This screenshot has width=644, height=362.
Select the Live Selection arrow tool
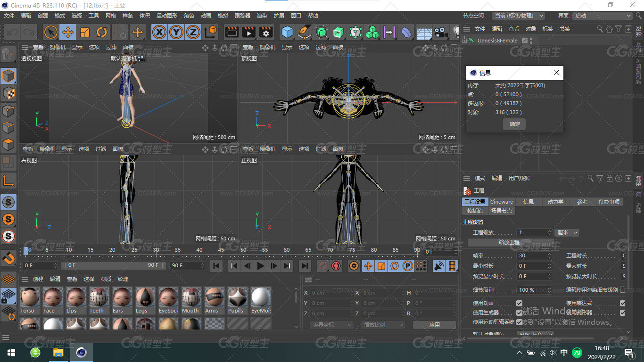pyautogui.click(x=51, y=32)
